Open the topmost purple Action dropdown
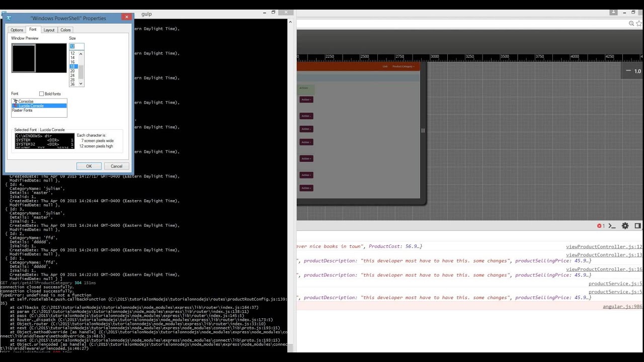 click(306, 100)
